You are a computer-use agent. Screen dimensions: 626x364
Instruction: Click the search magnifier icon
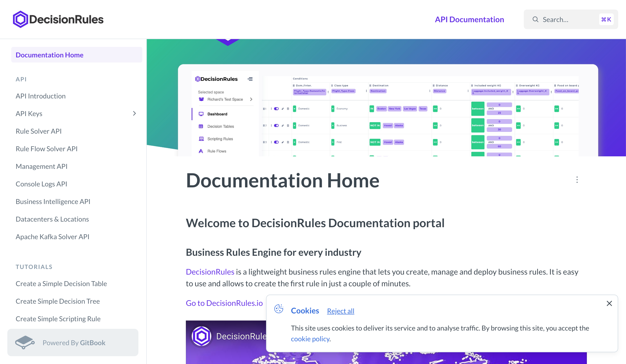pos(535,19)
